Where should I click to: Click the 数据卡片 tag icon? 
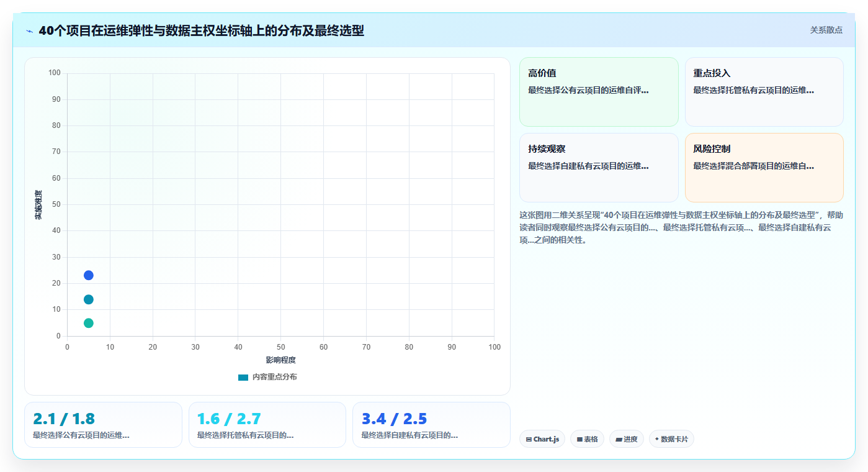tap(657, 439)
